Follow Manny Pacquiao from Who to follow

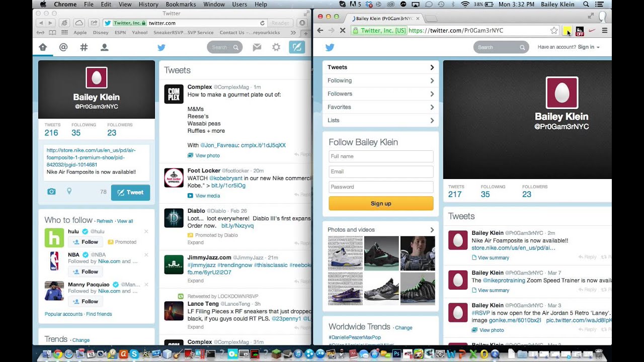click(86, 301)
